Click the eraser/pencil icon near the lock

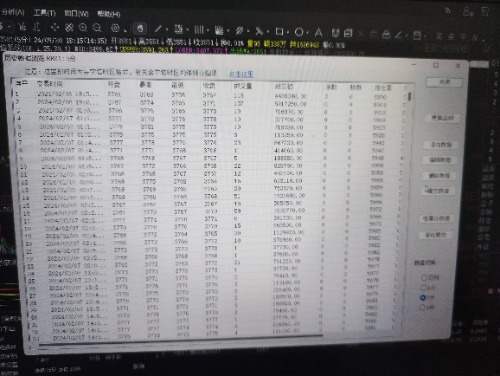tap(399, 34)
